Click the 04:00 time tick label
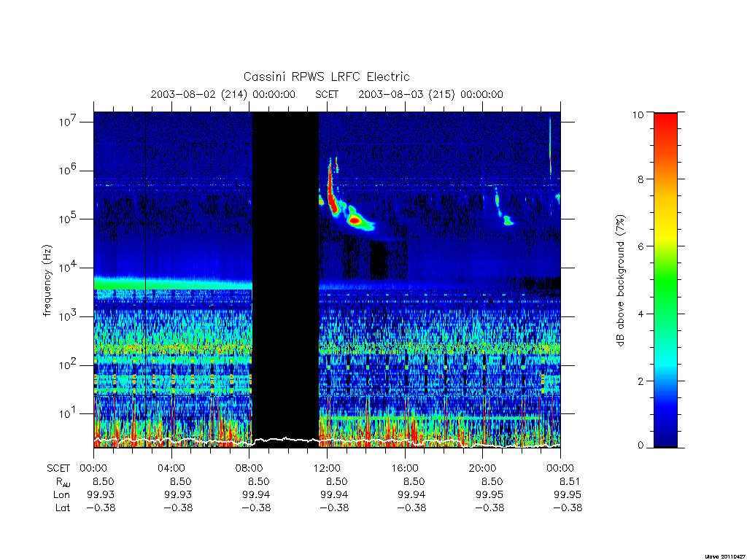747x560 pixels. [171, 468]
